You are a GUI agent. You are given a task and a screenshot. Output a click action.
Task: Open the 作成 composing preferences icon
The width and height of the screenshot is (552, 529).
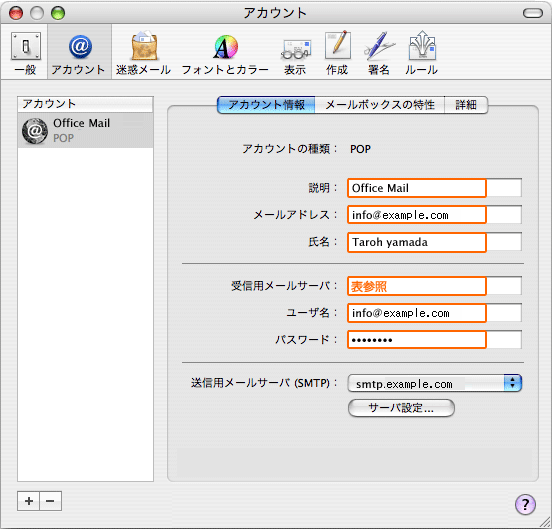click(337, 53)
